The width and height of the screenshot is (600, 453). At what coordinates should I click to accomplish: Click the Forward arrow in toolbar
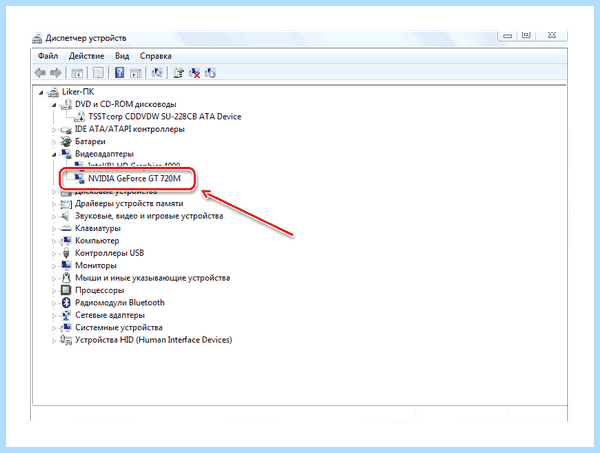tap(56, 73)
